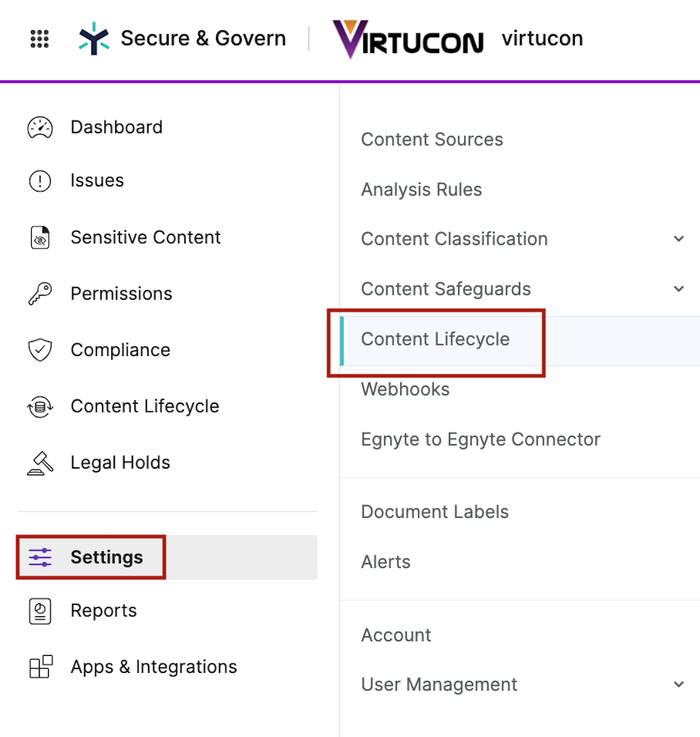
Task: Click the Dashboard gauge icon
Action: point(40,128)
